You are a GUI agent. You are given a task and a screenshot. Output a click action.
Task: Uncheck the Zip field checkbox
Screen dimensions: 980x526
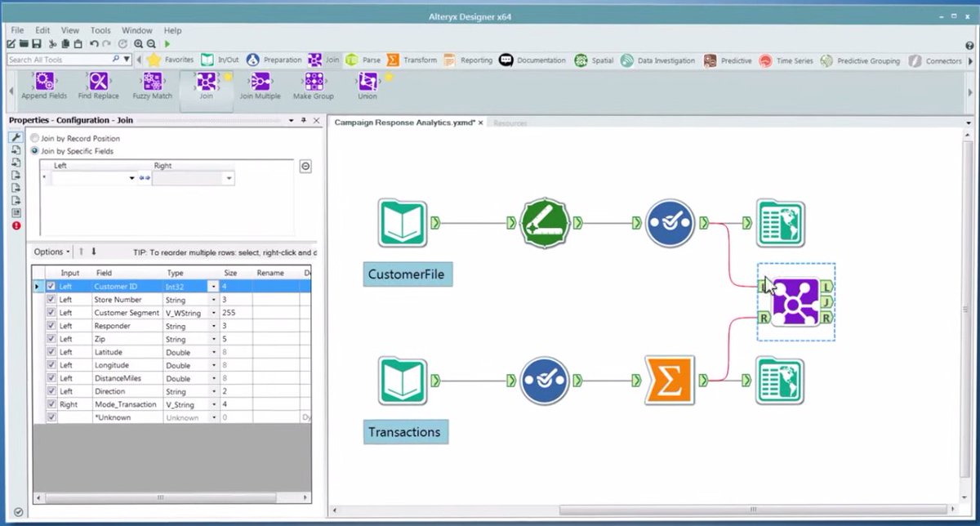pyautogui.click(x=51, y=339)
